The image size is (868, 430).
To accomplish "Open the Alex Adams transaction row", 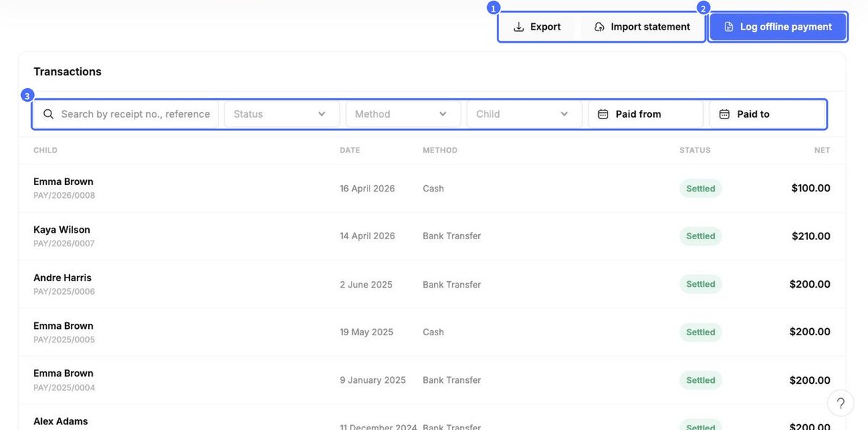I will coord(432,418).
